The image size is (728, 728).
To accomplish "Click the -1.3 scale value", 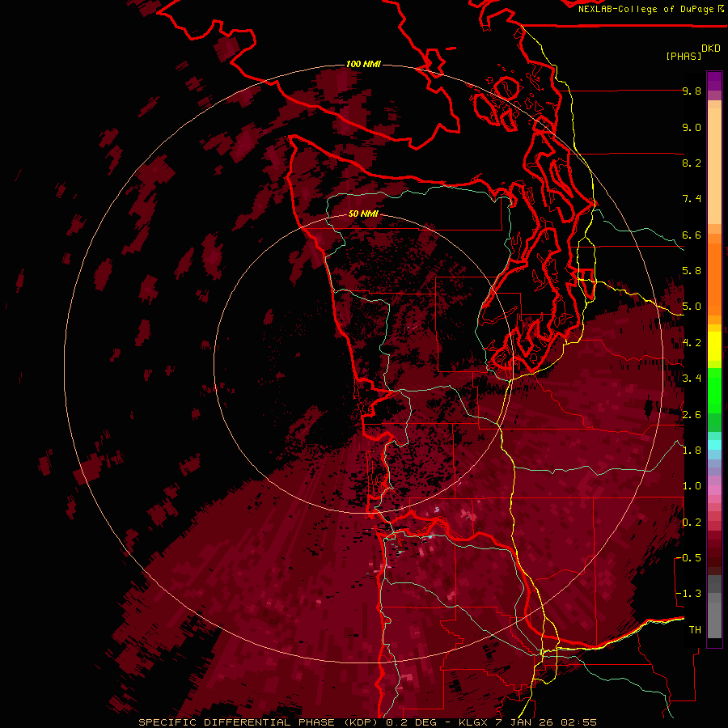I will click(x=688, y=594).
